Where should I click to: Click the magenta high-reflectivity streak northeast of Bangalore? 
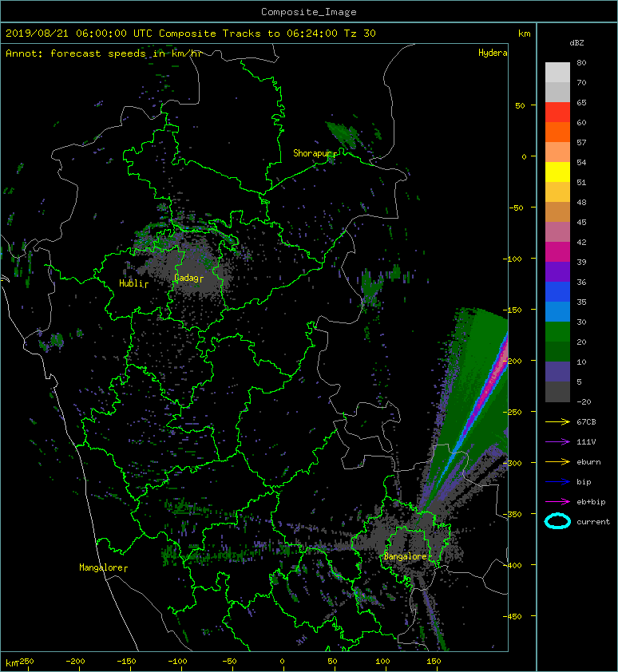[x=485, y=393]
